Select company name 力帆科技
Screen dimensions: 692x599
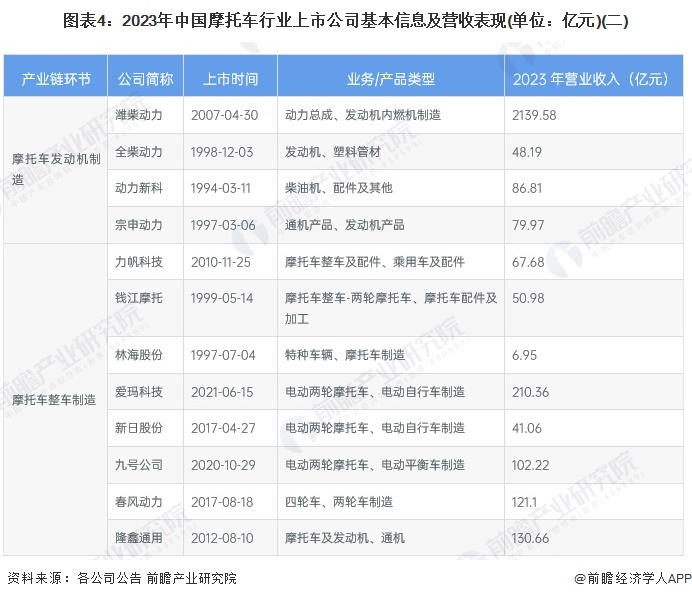point(139,262)
